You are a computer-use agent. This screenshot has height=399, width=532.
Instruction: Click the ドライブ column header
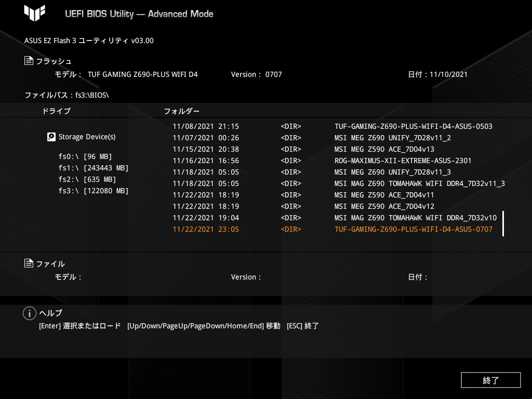56,111
